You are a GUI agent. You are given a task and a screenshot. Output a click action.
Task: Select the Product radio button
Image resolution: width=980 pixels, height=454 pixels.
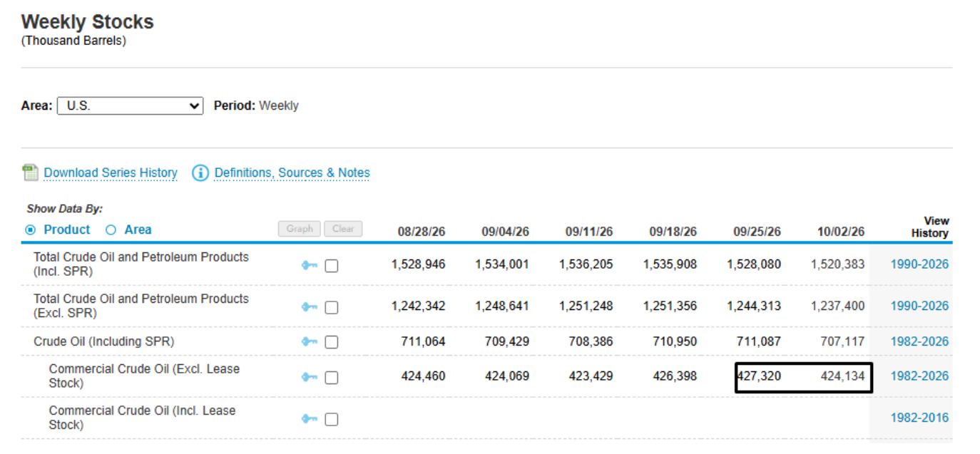point(31,229)
